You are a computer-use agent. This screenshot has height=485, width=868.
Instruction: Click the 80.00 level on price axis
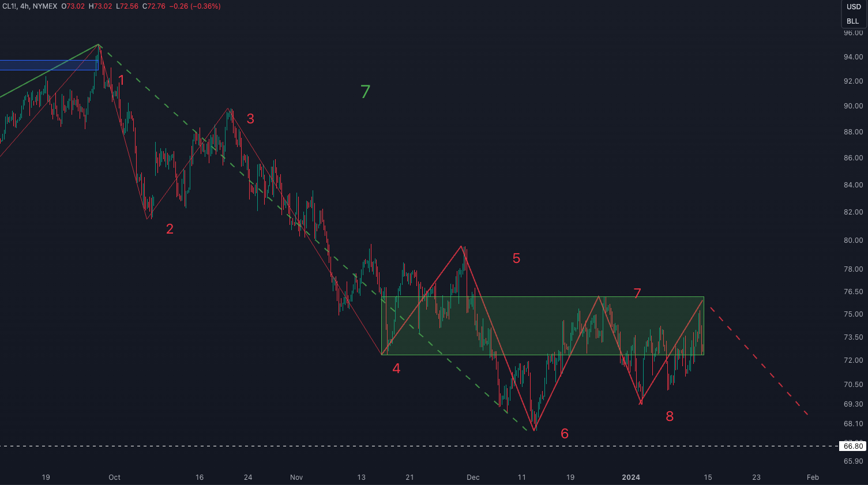(x=853, y=240)
